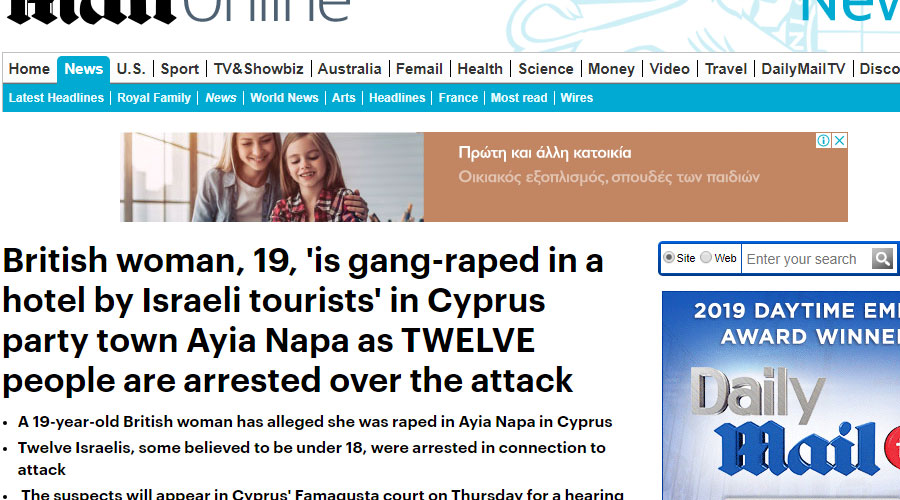Select the Site radio button
The height and width of the screenshot is (500, 900).
pyautogui.click(x=669, y=258)
